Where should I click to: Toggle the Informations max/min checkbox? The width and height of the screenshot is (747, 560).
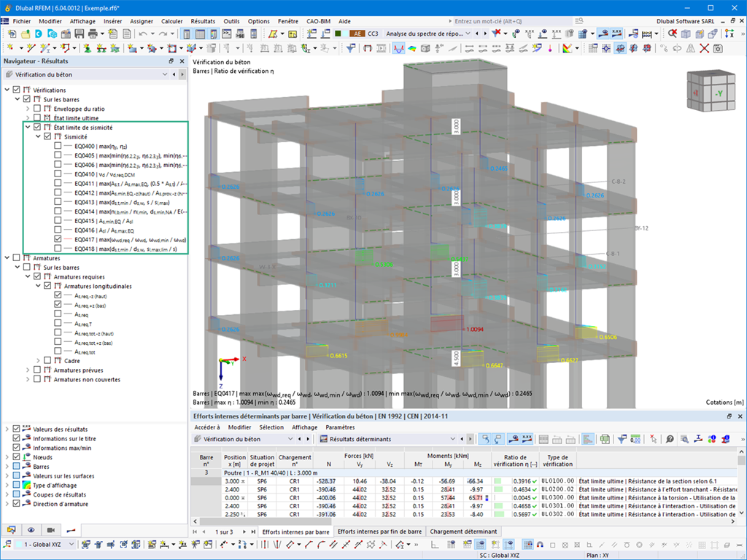pyautogui.click(x=17, y=448)
